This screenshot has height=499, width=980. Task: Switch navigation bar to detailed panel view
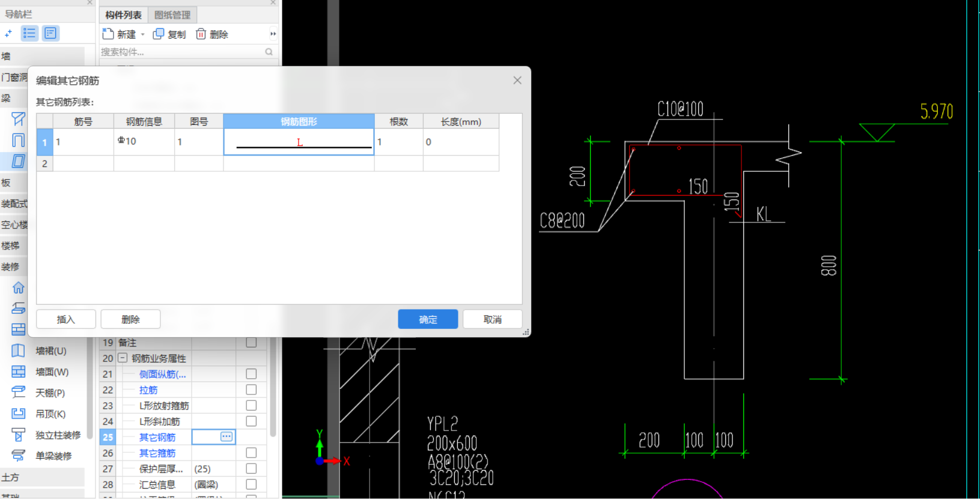[x=50, y=34]
